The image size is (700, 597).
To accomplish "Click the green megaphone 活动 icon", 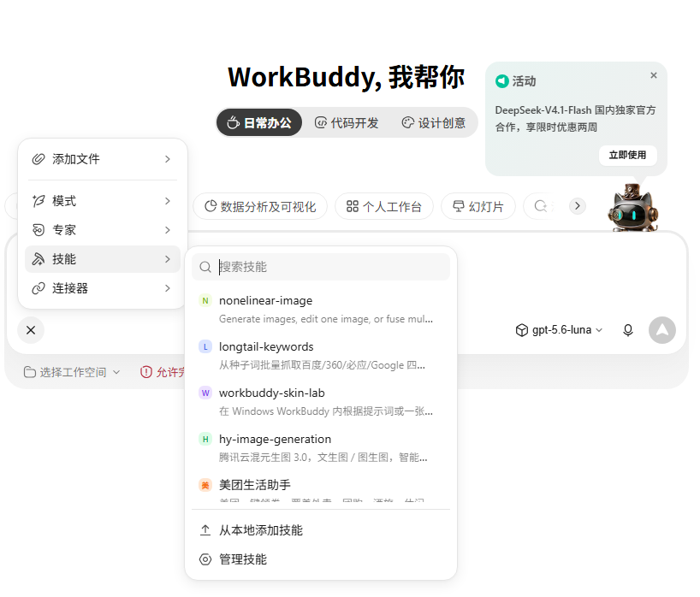I will click(502, 81).
